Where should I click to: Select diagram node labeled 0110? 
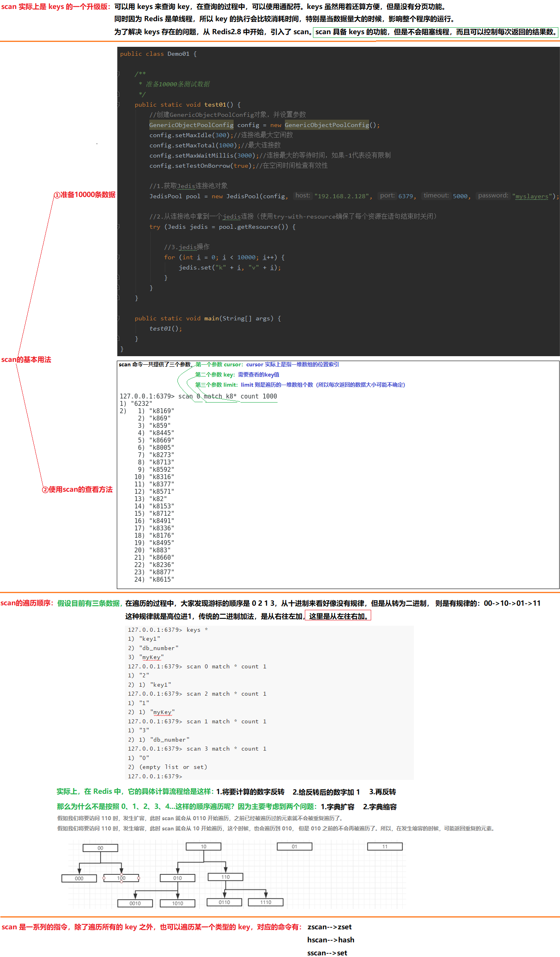click(x=224, y=902)
